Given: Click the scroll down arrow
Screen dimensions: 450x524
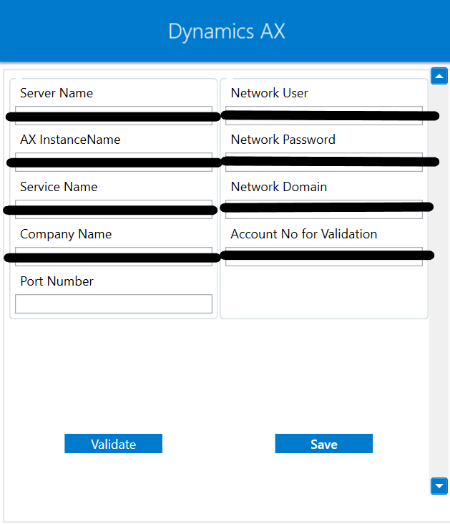Looking at the screenshot, I should [439, 486].
